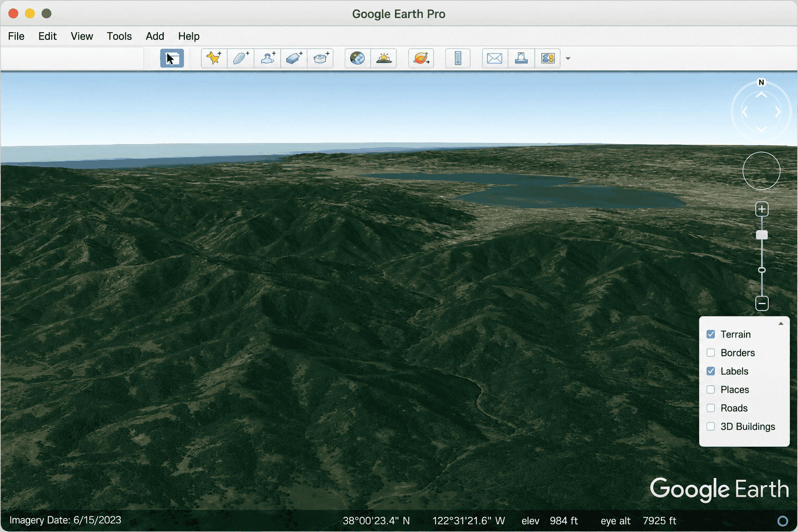Click the zoom out minus button
This screenshot has height=532, width=798.
pos(762,303)
